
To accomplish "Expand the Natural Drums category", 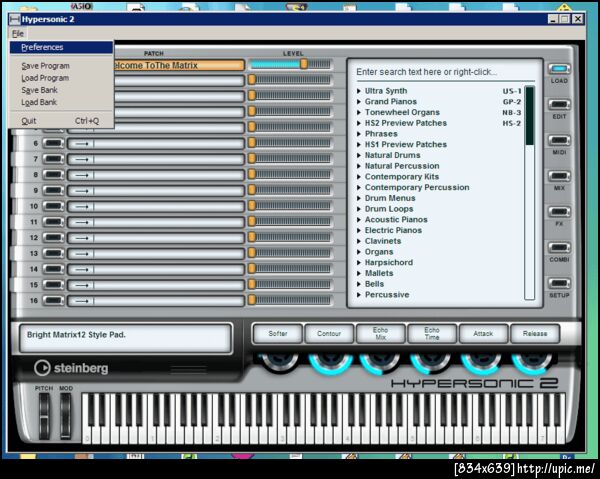I will click(359, 155).
